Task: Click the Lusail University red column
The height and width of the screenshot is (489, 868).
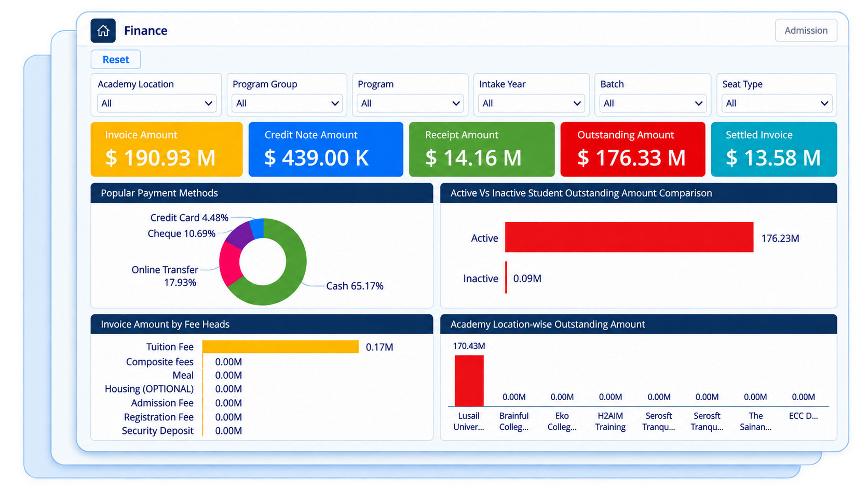Action: 469,380
